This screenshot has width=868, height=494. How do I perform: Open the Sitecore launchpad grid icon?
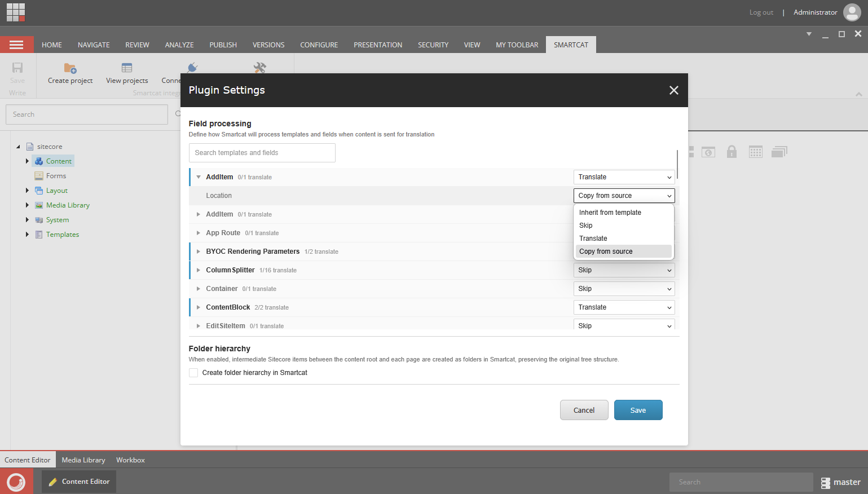pyautogui.click(x=16, y=12)
